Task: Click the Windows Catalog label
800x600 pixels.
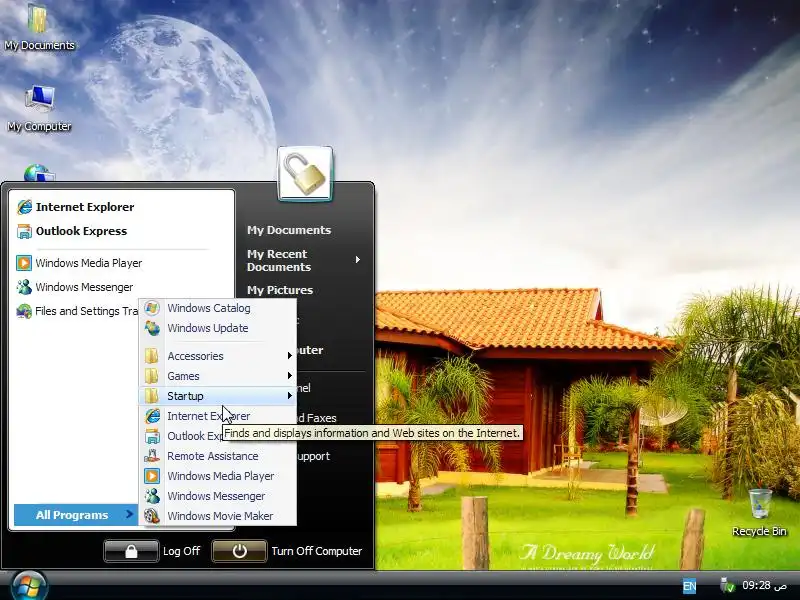Action: click(209, 308)
